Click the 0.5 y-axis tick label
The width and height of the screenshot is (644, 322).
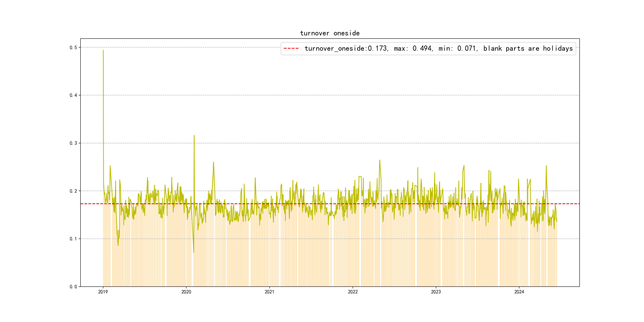[73, 48]
